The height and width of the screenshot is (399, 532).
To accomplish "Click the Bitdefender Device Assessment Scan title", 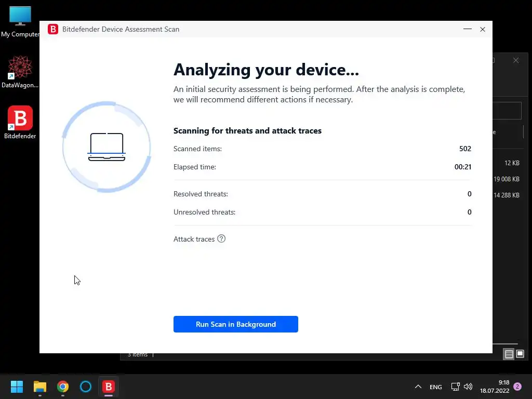I will pyautogui.click(x=121, y=29).
